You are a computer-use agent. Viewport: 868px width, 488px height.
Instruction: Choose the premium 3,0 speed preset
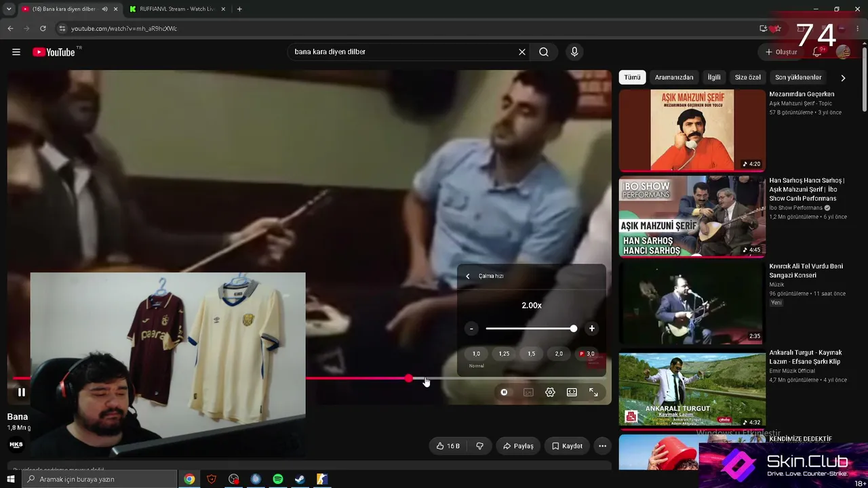click(587, 354)
